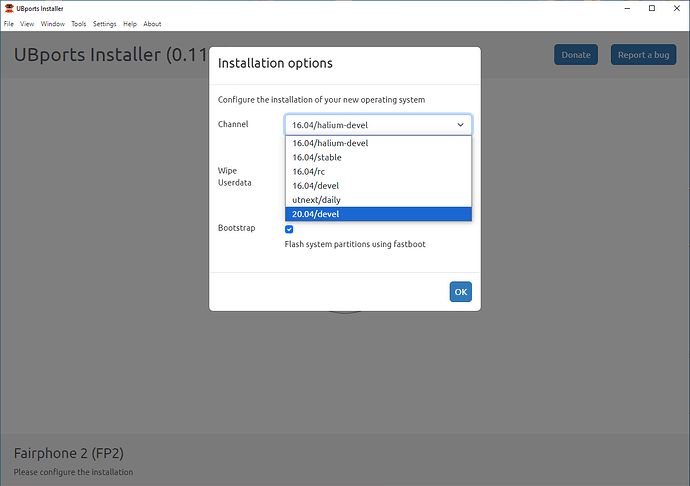Screen dimensions: 690x486
Task: Confirm installation options with OK
Action: [460, 292]
